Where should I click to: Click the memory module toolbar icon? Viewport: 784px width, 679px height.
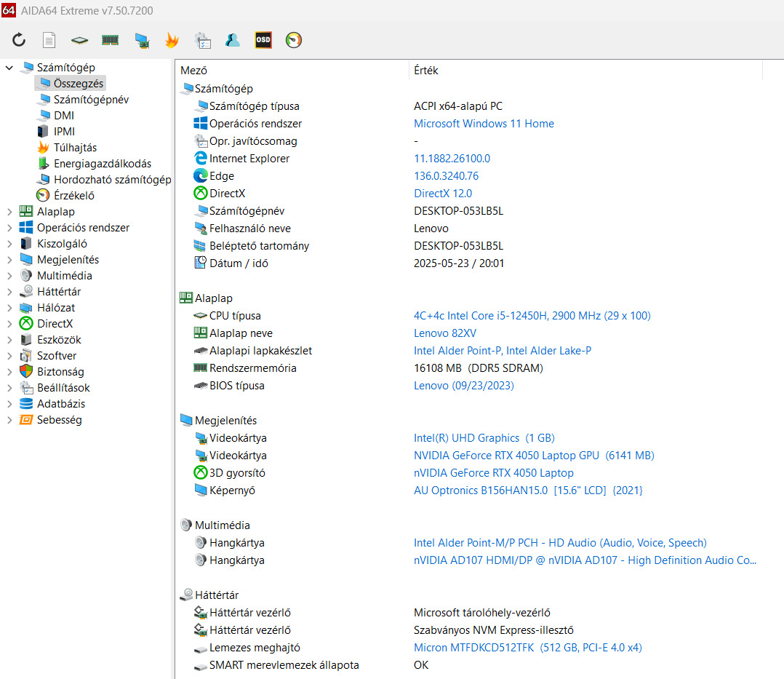click(110, 40)
